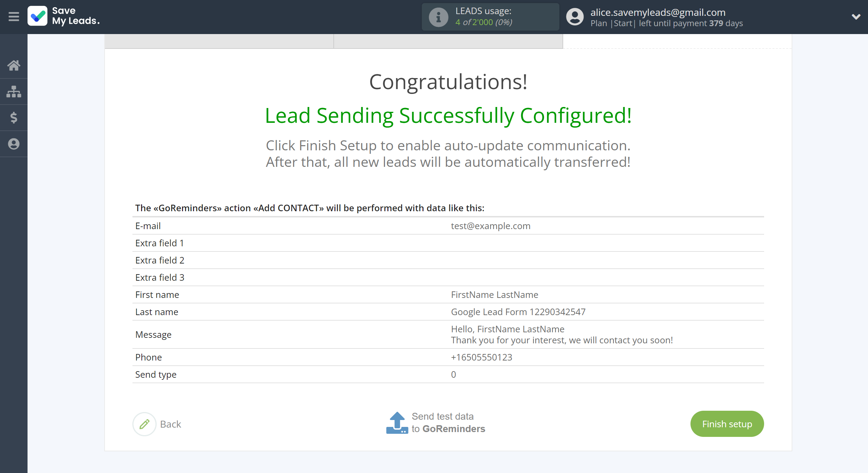This screenshot has width=868, height=473.
Task: Click the alice.savemyleads@gmail.com account label
Action: [659, 12]
